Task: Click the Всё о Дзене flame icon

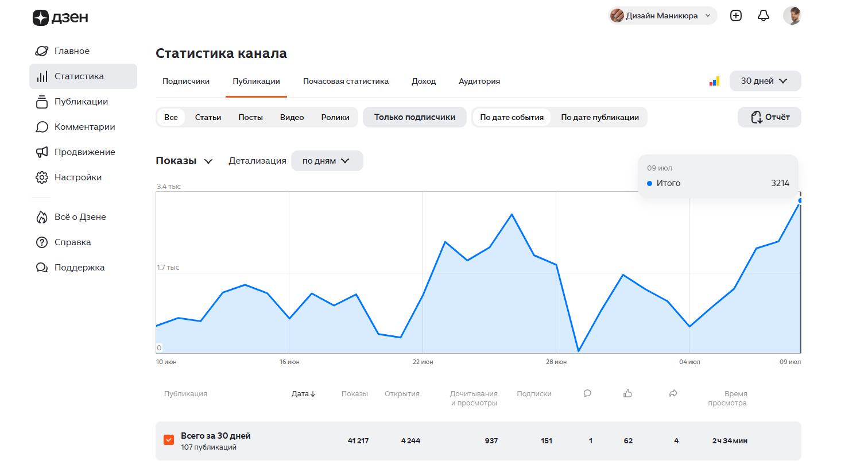Action: tap(42, 217)
